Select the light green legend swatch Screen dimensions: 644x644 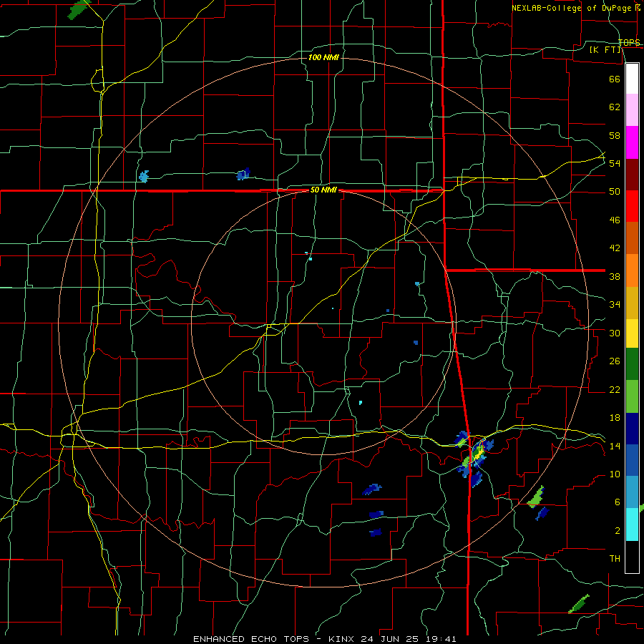(632, 396)
